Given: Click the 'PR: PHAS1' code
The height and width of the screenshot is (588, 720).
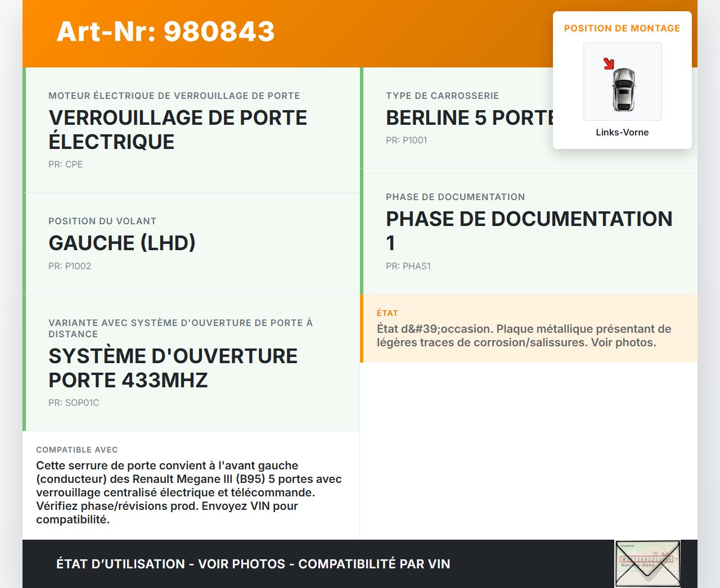Looking at the screenshot, I should (408, 266).
